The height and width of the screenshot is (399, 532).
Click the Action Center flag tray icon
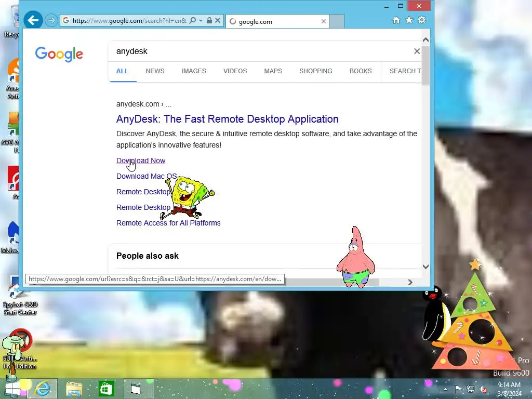coord(458,389)
